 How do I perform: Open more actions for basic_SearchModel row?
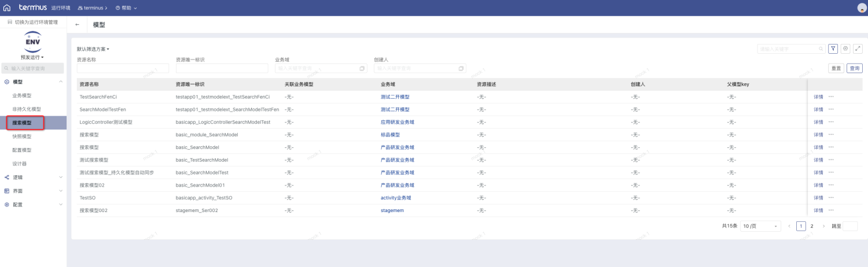tap(831, 147)
